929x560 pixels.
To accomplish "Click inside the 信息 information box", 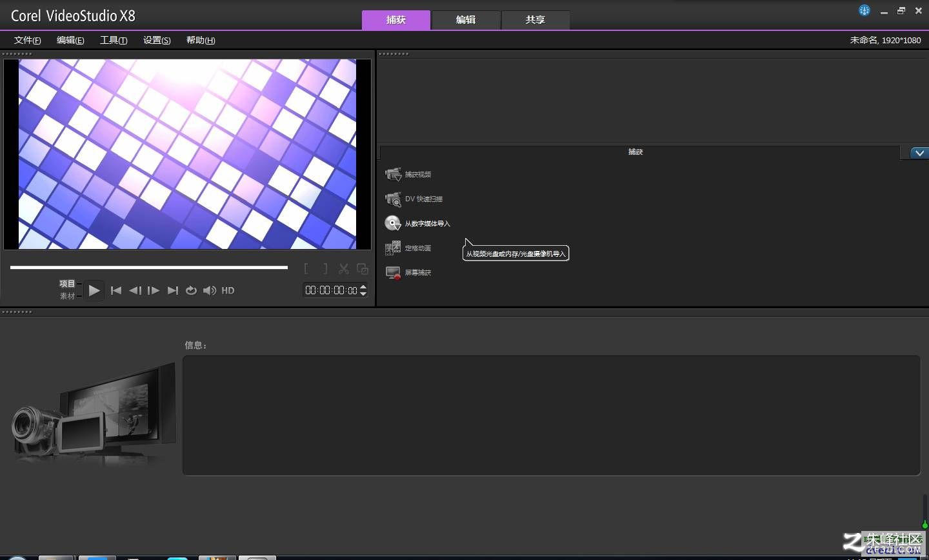I will tap(552, 415).
